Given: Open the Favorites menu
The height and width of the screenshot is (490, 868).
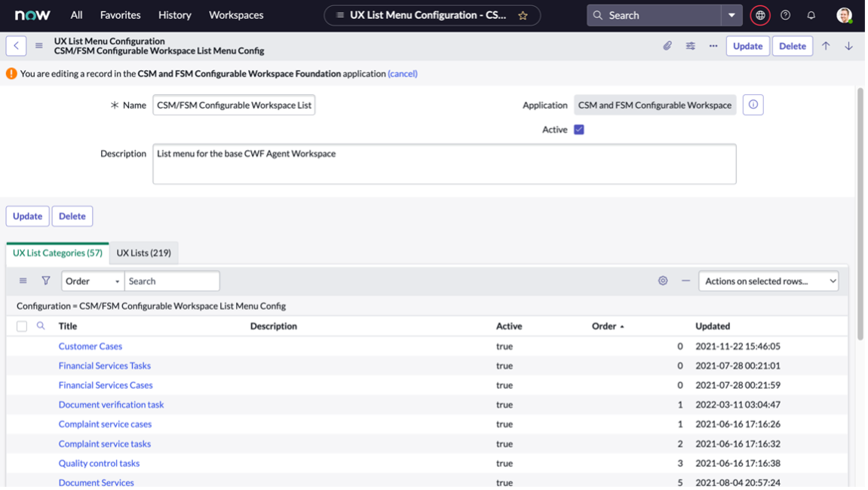Looking at the screenshot, I should [120, 16].
